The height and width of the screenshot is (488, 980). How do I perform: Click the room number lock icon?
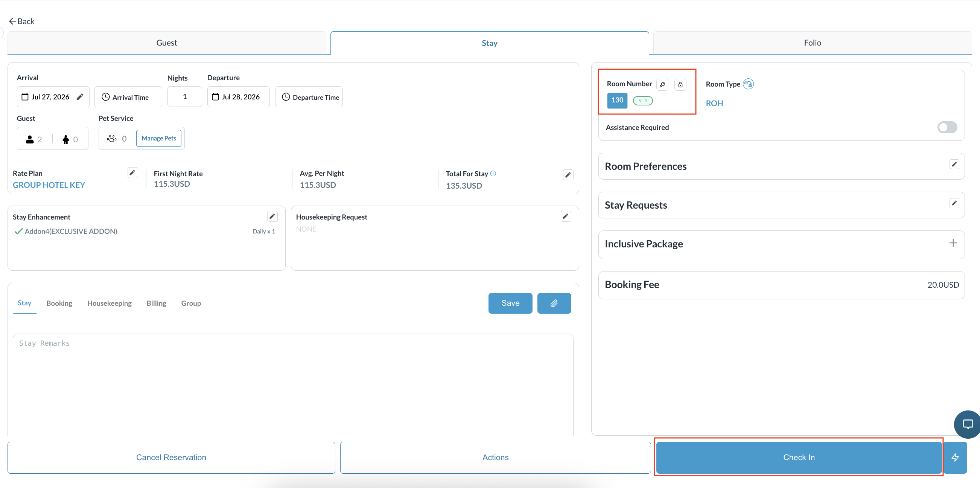(x=680, y=84)
